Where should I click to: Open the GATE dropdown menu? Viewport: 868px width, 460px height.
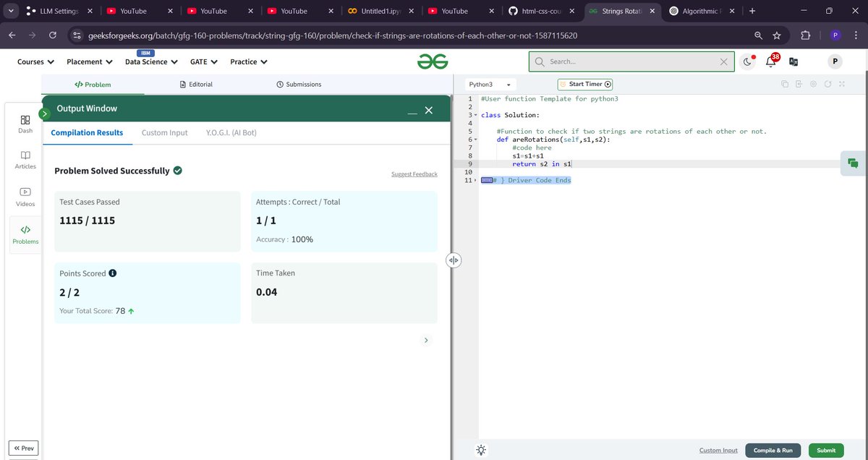click(204, 62)
